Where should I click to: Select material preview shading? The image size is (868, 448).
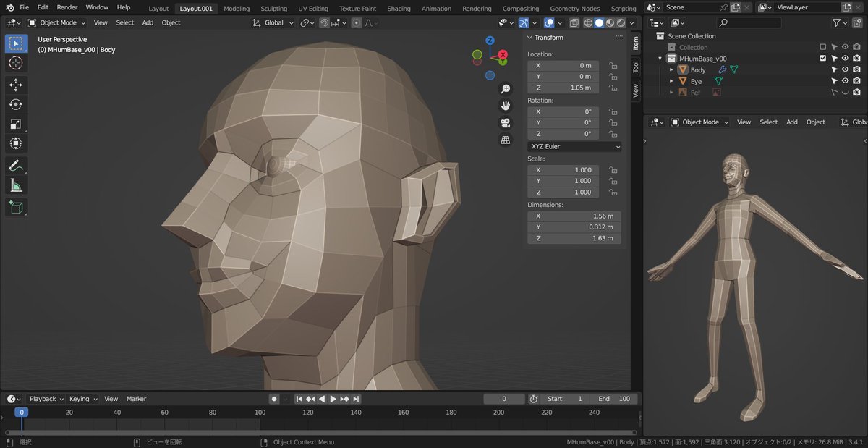pos(610,22)
